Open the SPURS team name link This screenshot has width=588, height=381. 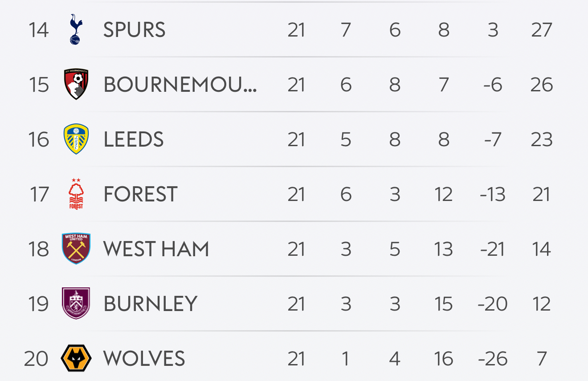[134, 30]
